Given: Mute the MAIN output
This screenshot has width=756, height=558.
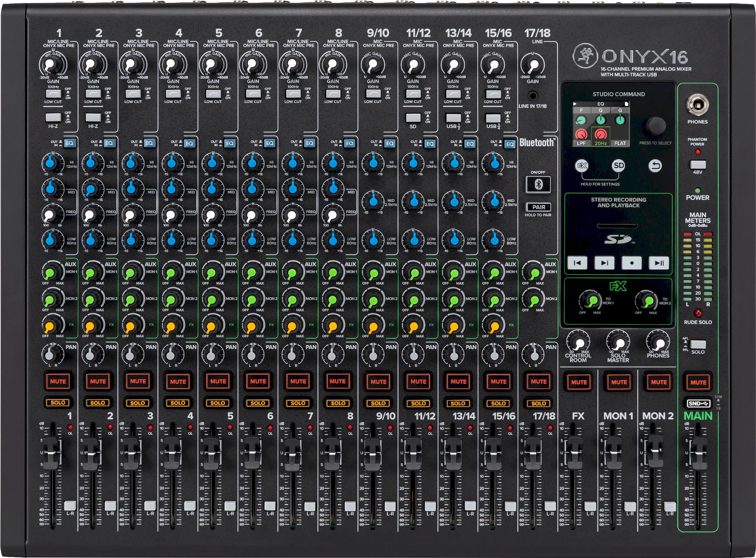Looking at the screenshot, I should (x=698, y=382).
